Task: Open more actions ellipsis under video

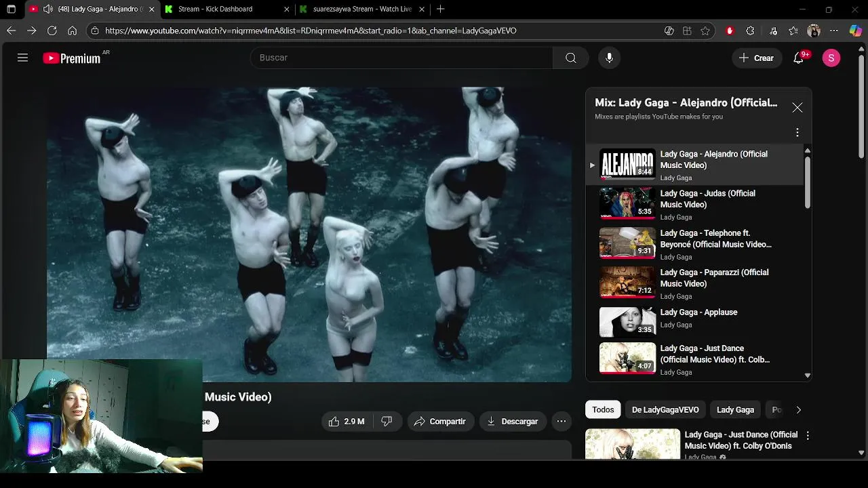Action: coord(561,422)
